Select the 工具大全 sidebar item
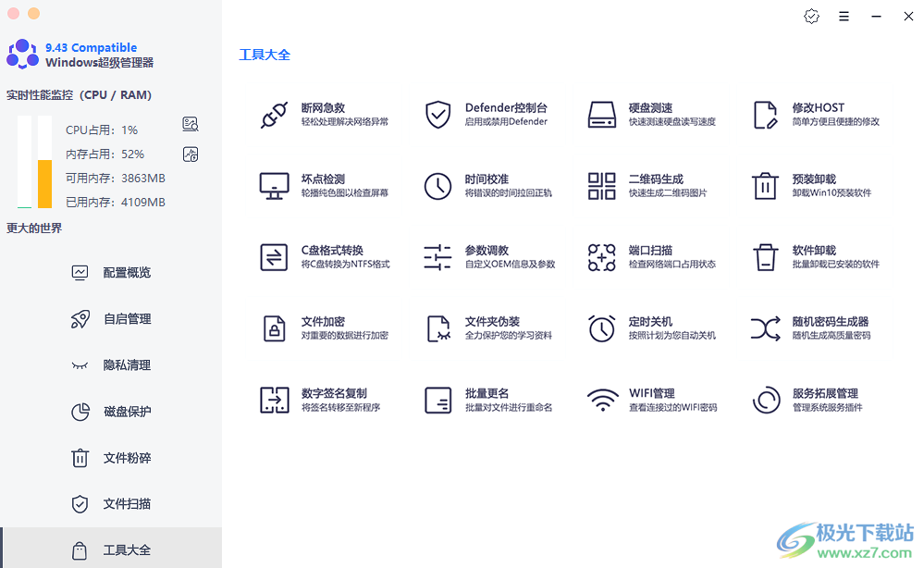The width and height of the screenshot is (924, 568). [111, 549]
